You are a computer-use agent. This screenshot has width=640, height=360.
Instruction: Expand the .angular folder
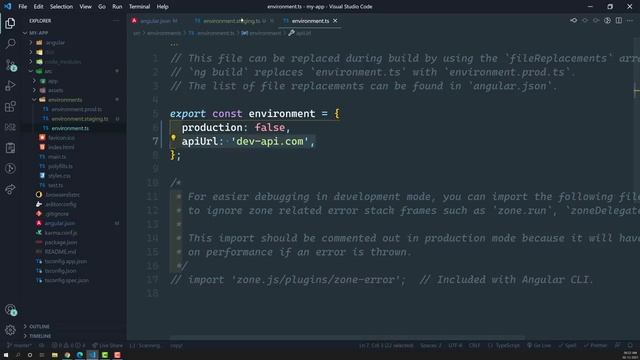point(51,42)
